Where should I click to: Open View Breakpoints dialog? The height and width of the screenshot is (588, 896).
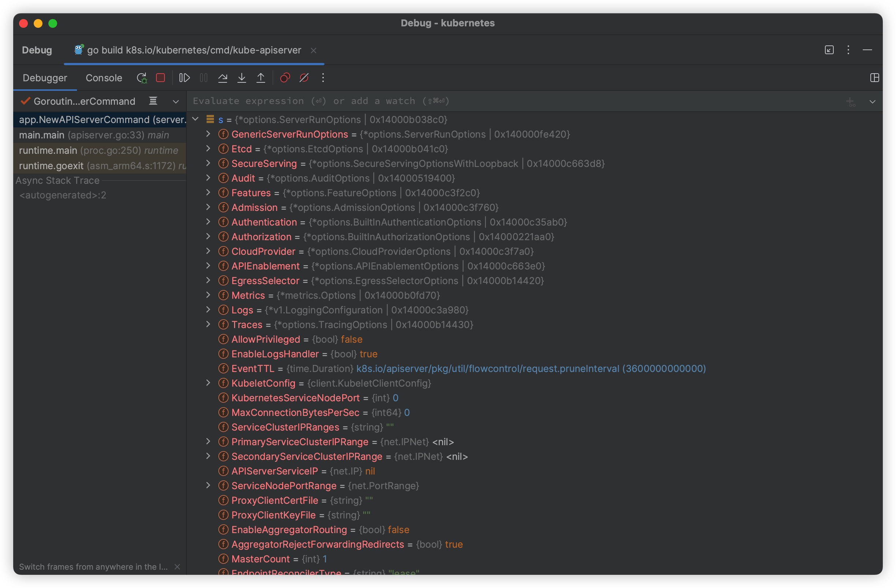(x=285, y=78)
